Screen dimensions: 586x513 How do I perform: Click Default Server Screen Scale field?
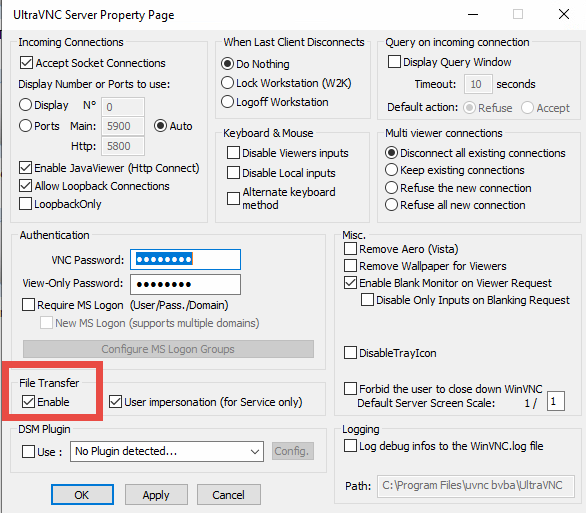(x=556, y=401)
